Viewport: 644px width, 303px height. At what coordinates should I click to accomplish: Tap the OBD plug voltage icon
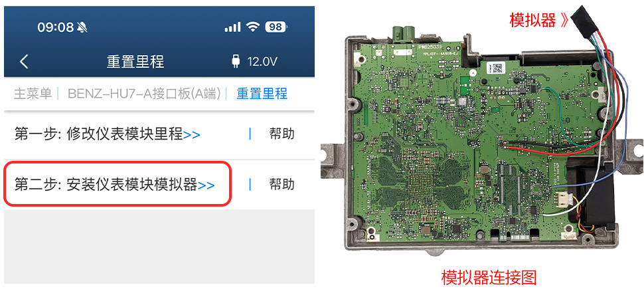pos(235,62)
